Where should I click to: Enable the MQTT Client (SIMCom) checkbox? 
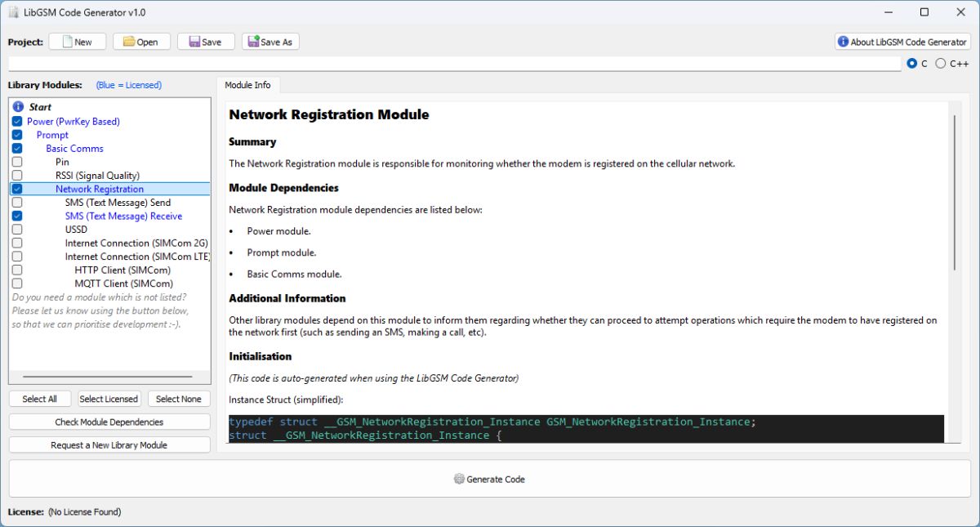click(17, 284)
